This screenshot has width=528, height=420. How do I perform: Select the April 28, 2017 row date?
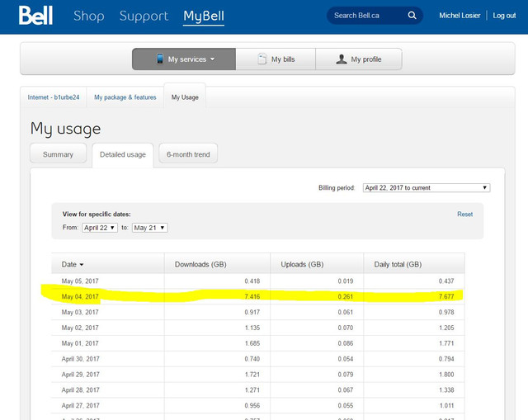point(81,389)
